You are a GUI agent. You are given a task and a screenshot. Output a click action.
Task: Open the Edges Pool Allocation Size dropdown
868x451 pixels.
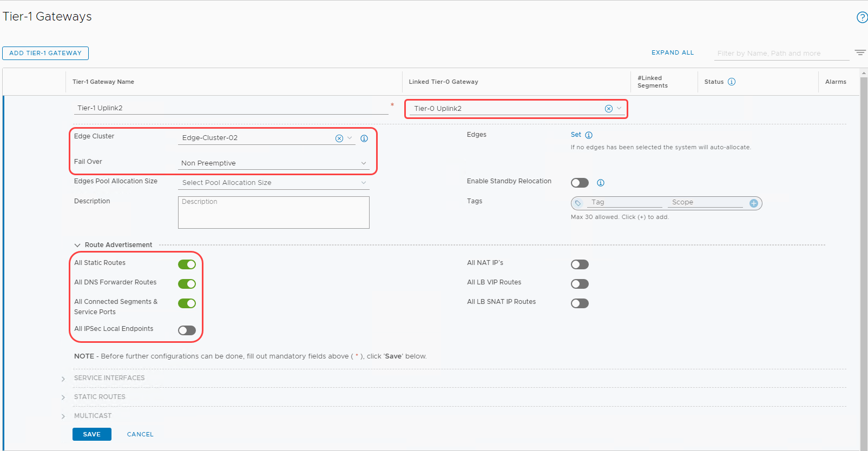[x=274, y=183]
